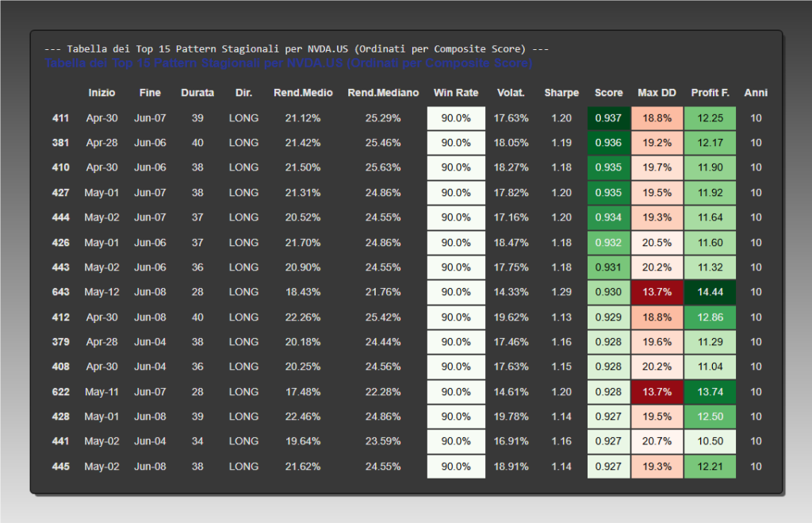Click the Max DD column header
This screenshot has width=812, height=523.
point(657,93)
